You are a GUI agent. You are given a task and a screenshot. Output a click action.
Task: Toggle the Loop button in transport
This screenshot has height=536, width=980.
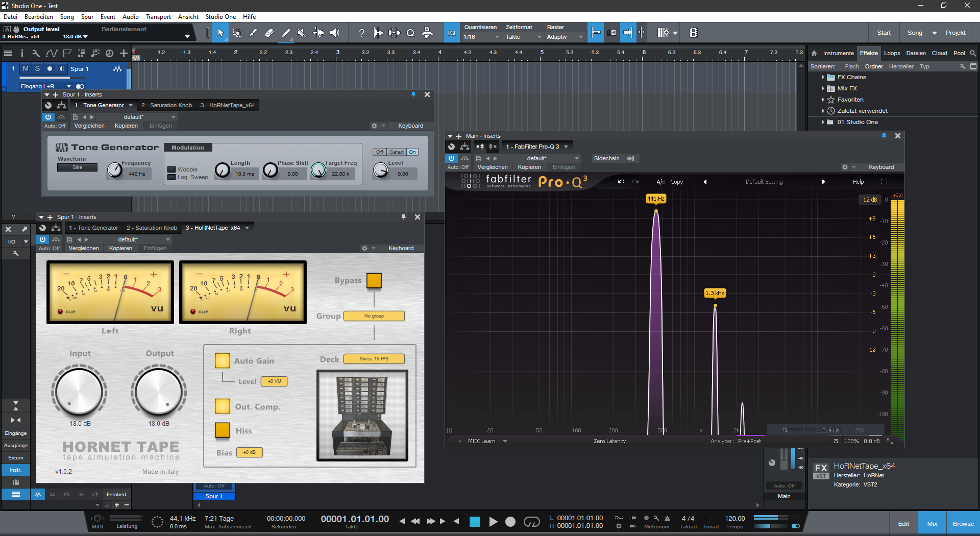click(x=531, y=521)
